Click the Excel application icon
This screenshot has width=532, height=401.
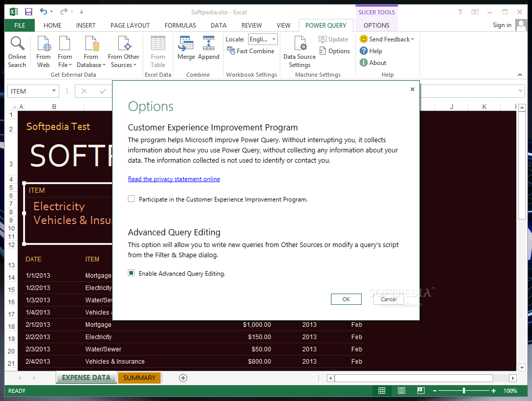pyautogui.click(x=14, y=12)
